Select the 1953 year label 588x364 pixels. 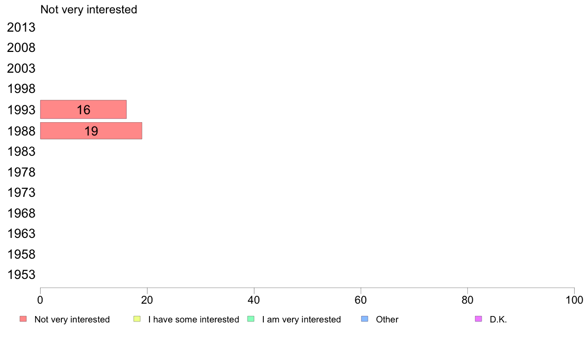pyautogui.click(x=21, y=275)
